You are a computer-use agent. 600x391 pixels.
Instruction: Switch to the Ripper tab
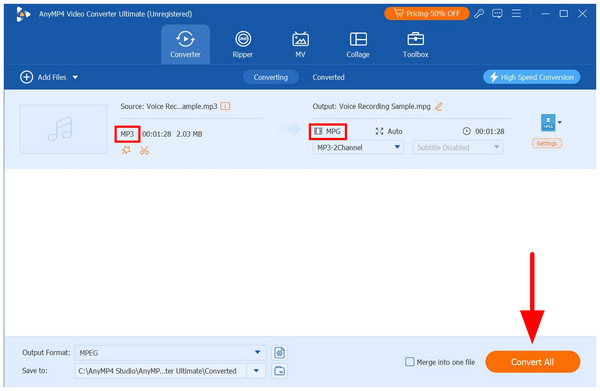243,44
